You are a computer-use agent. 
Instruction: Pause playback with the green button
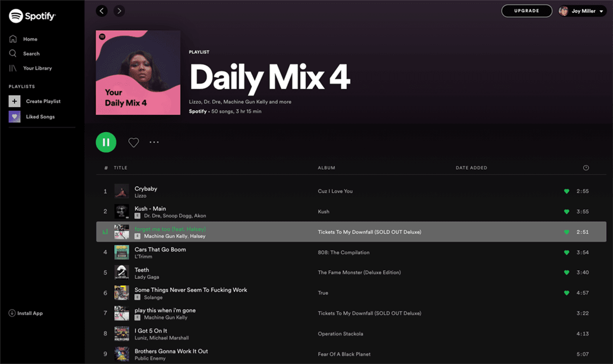point(106,142)
